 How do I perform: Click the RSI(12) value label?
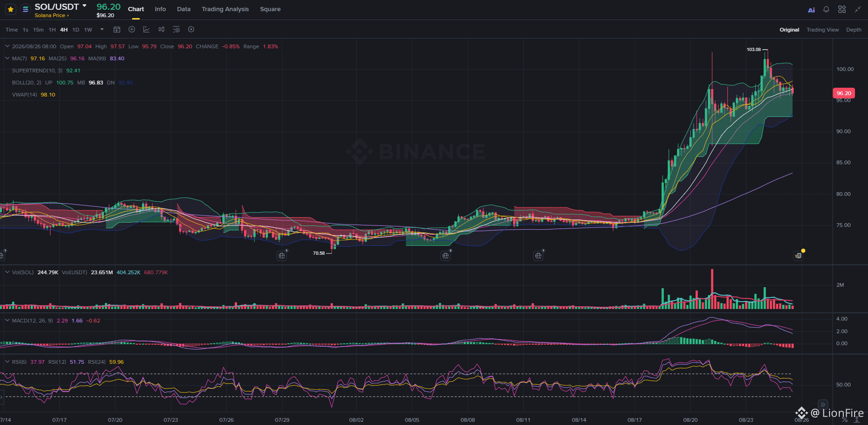coord(57,362)
